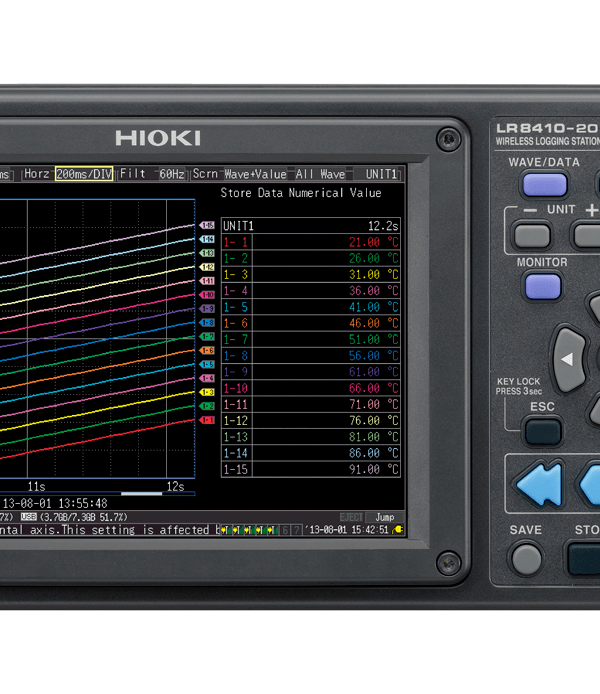Screen dimensions: 600x694
Task: Click channel marker 1-7 green tag
Action: (x=207, y=336)
